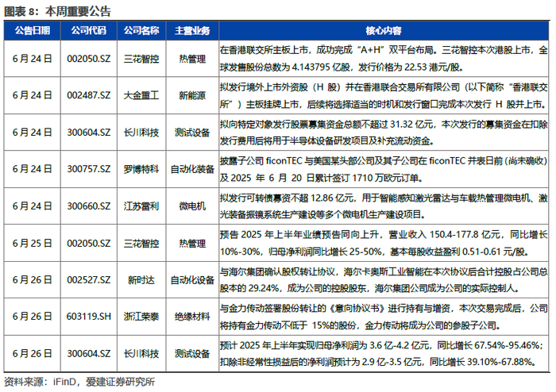Select content about raising 31.32亿元
Image resolution: width=556 pixels, height=392 pixels.
384,133
